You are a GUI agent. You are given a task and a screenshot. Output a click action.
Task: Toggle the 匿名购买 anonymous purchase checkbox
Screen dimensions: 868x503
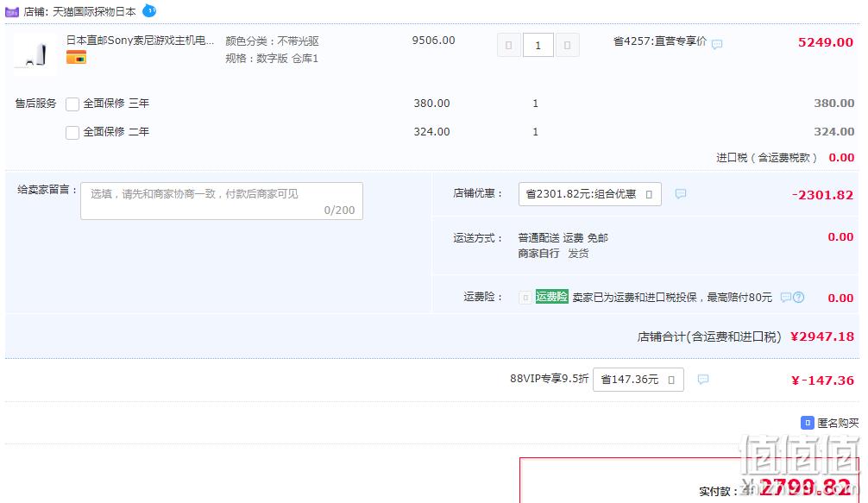click(807, 423)
